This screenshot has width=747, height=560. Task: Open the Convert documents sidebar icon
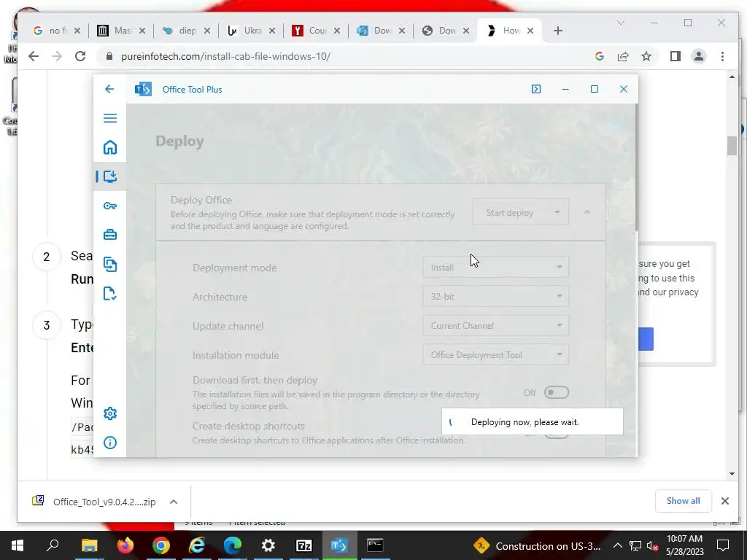point(110,264)
